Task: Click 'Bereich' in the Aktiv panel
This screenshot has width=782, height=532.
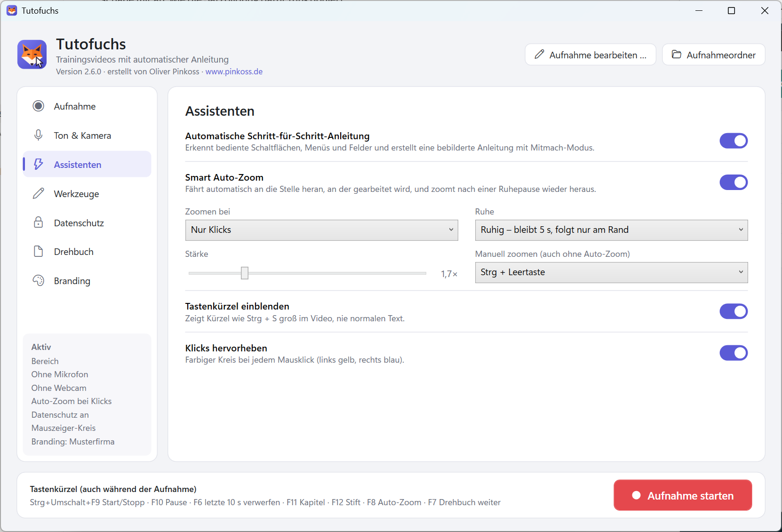Action: (45, 361)
